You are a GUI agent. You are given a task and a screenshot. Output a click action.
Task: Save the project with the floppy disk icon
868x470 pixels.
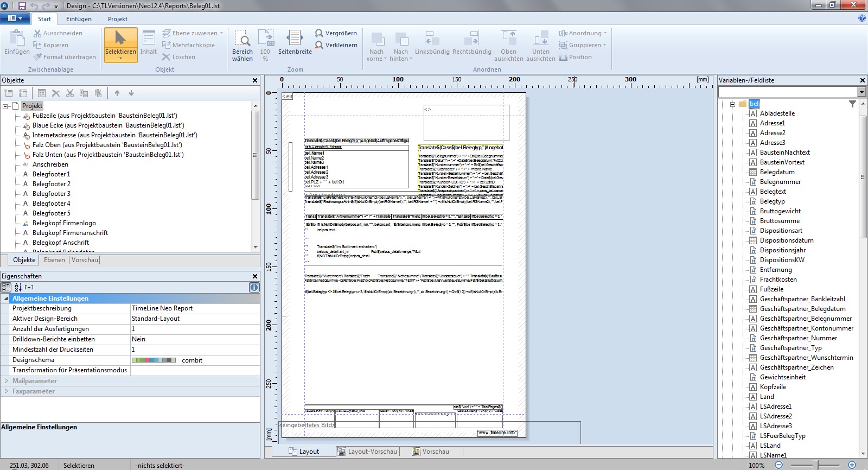22,5
